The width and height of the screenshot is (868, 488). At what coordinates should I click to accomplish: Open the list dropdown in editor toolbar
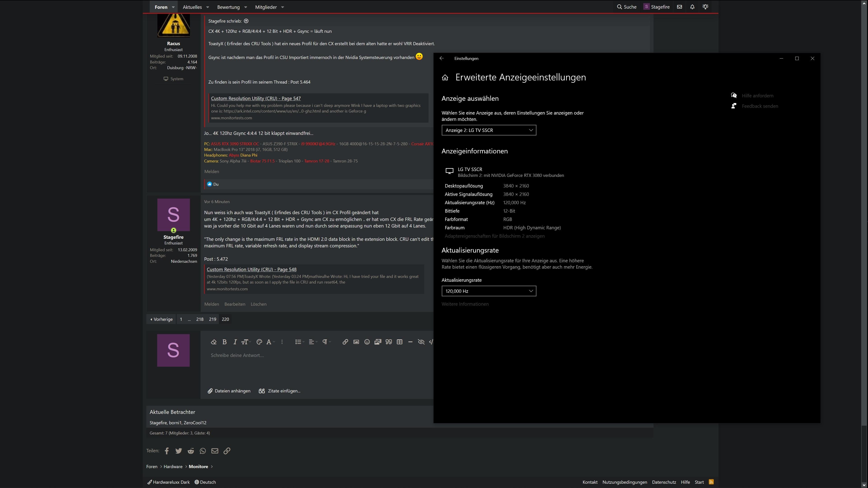click(x=300, y=342)
